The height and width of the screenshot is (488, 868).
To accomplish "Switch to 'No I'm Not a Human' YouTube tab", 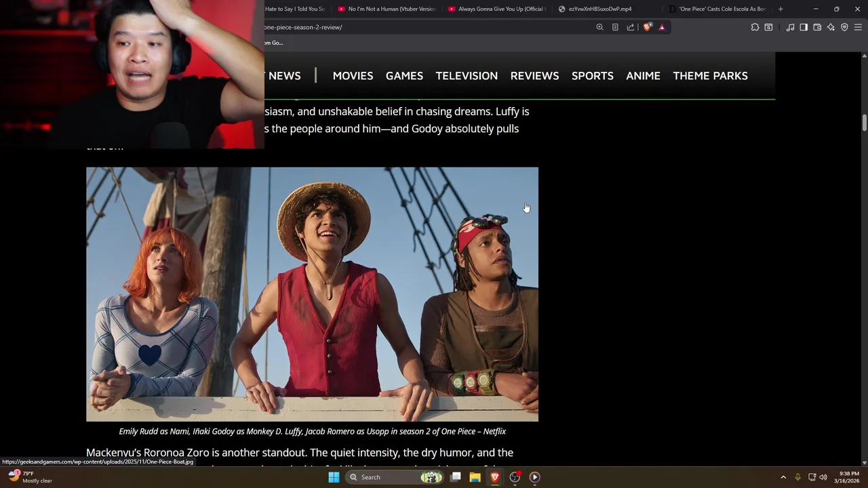I will point(387,9).
